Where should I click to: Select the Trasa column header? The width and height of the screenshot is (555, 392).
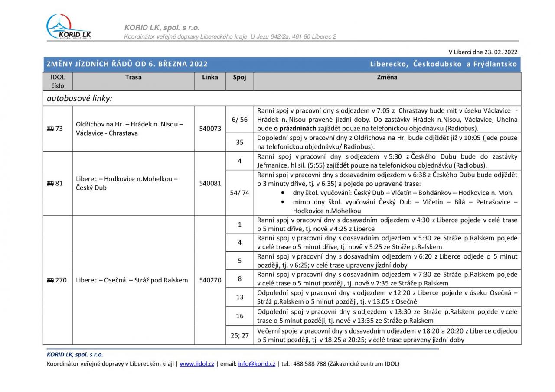[x=133, y=78]
